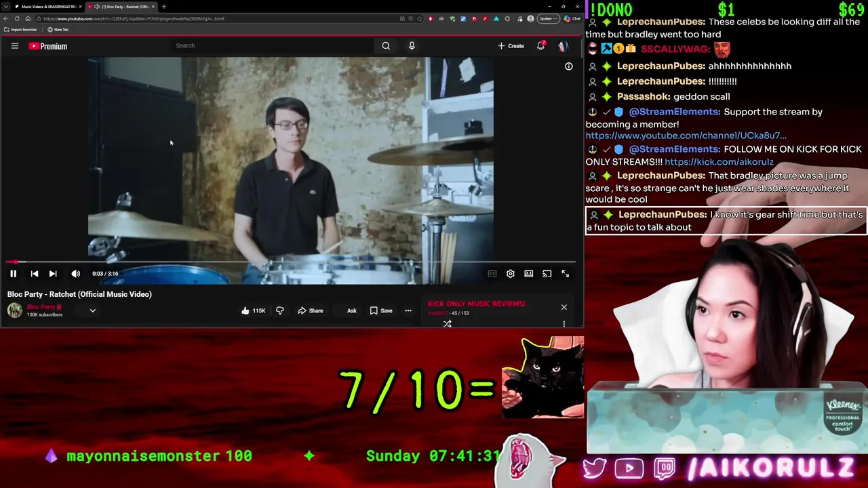868x488 pixels.
Task: Toggle shuffle on the playlist panel
Action: tap(448, 323)
